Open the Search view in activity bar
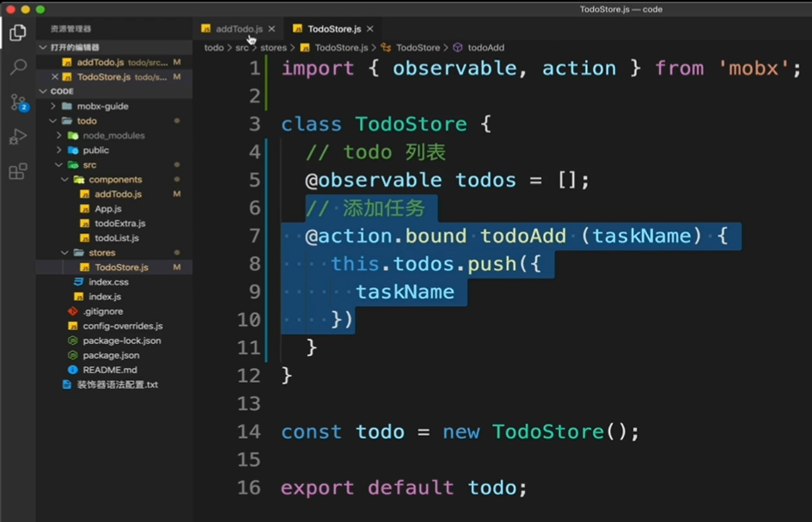 (18, 66)
